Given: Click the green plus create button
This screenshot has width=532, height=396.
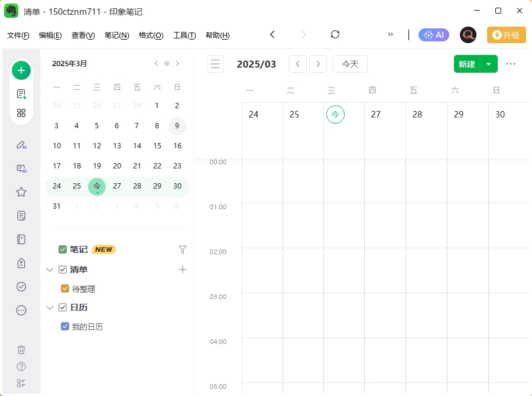Looking at the screenshot, I should pyautogui.click(x=21, y=70).
